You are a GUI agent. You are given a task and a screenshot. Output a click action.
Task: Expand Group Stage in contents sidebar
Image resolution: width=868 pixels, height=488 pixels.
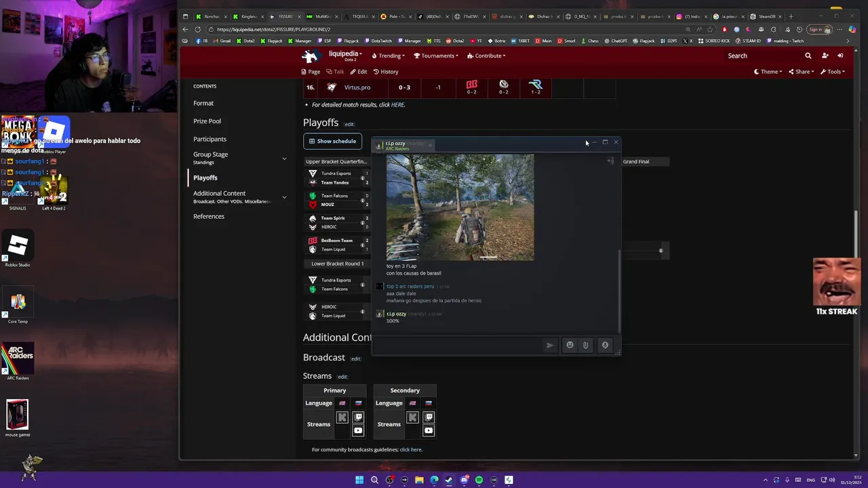tap(284, 159)
